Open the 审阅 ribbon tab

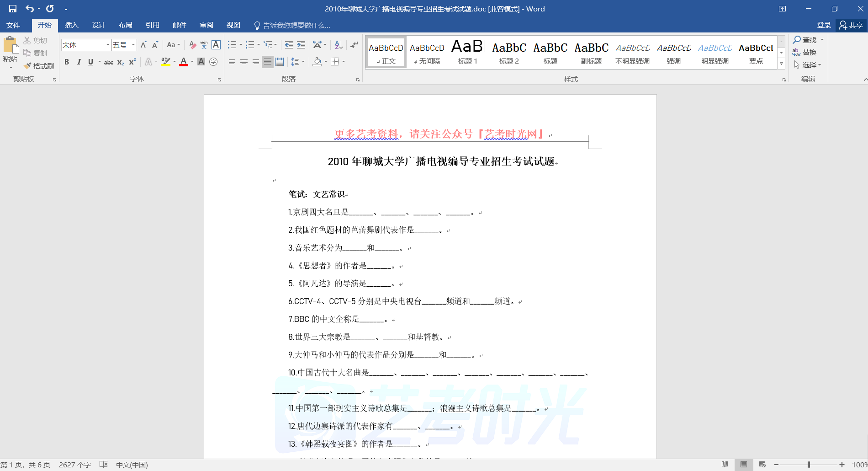pos(206,25)
